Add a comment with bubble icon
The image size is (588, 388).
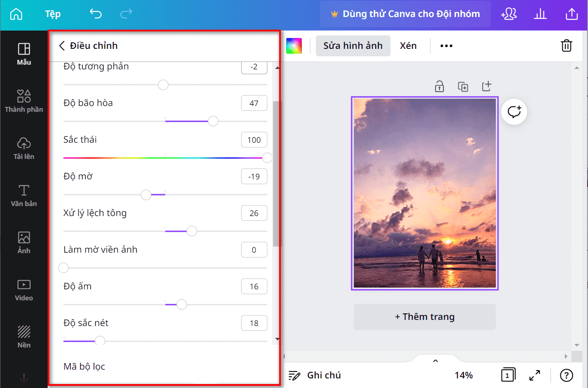pyautogui.click(x=515, y=112)
